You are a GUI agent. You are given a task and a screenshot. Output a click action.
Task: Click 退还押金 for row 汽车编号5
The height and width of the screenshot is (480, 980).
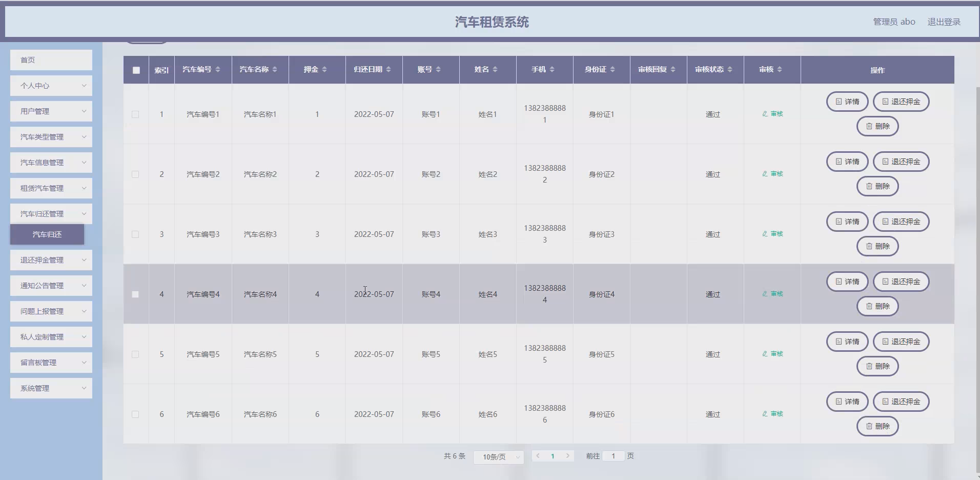pos(901,342)
